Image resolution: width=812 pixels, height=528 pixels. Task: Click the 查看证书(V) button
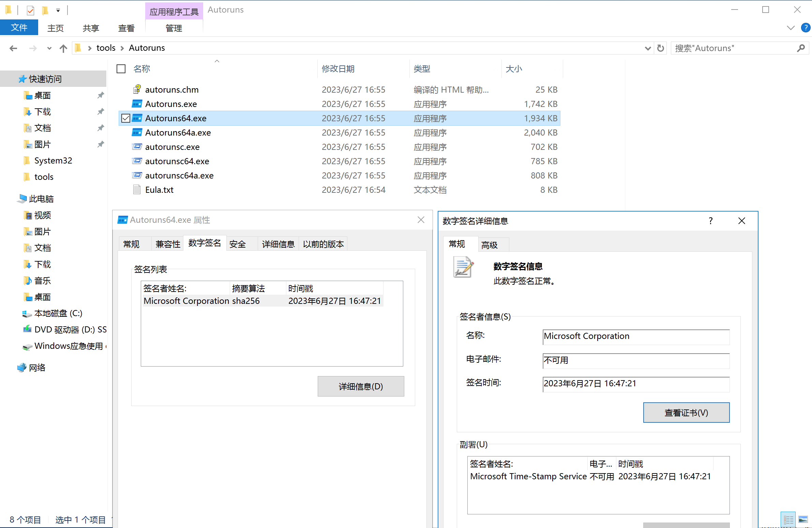pos(686,413)
